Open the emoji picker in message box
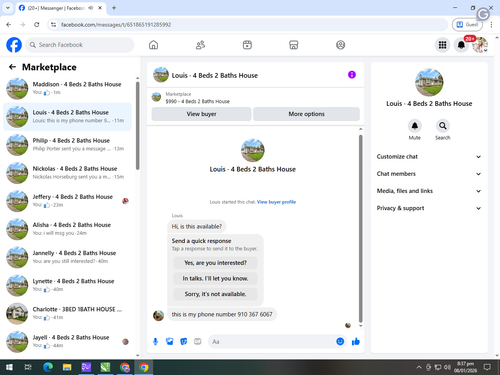This screenshot has width=500, height=375. [340, 341]
